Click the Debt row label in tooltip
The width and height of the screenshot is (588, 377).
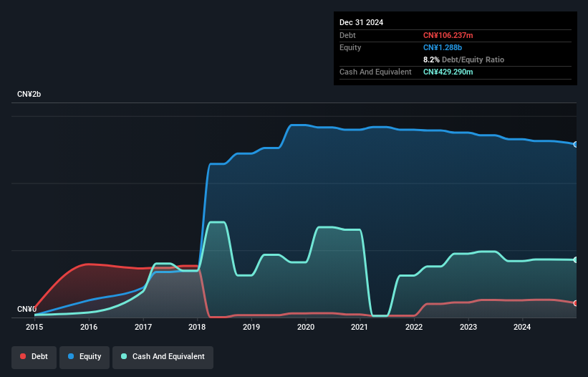coord(347,35)
